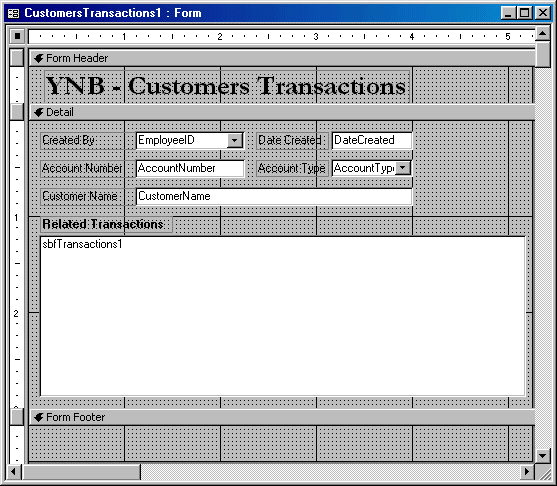Viewport: 557px width, 486px height.
Task: Select the Detail section bar
Action: tap(282, 112)
